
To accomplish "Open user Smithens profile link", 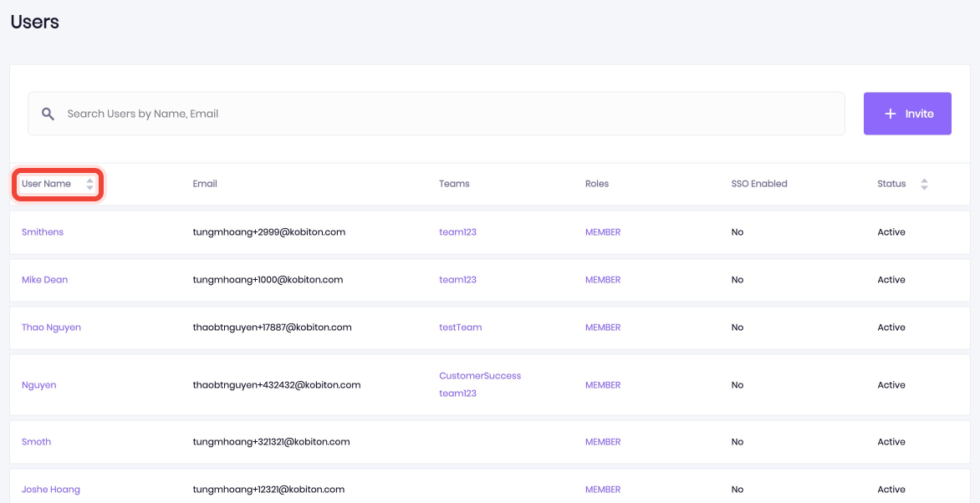I will [43, 231].
